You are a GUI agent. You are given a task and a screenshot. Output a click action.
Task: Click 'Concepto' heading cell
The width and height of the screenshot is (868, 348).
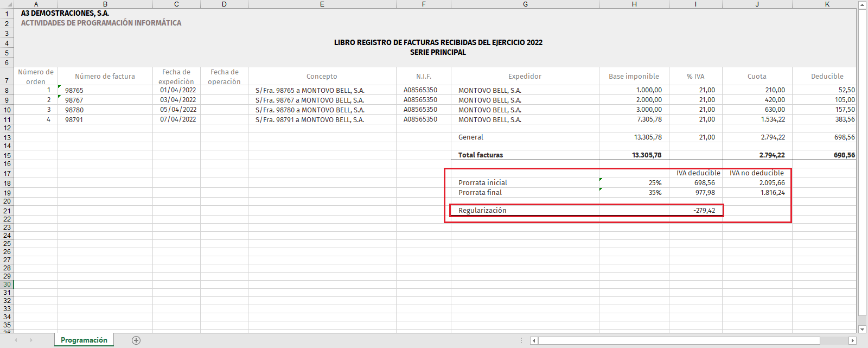(x=322, y=77)
